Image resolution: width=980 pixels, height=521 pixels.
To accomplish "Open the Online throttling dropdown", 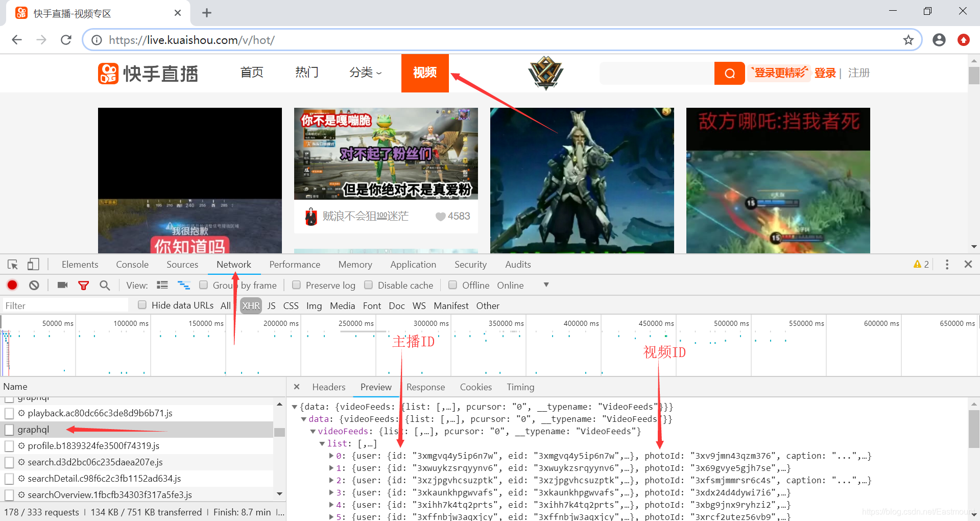I will pos(523,285).
